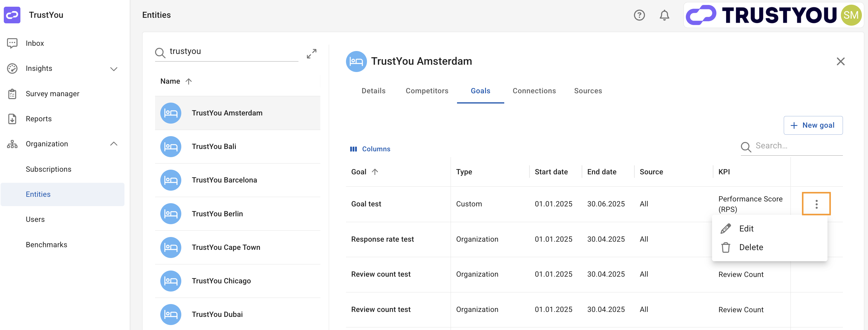
Task: Select TrustYou Berlin in entity list
Action: click(237, 214)
